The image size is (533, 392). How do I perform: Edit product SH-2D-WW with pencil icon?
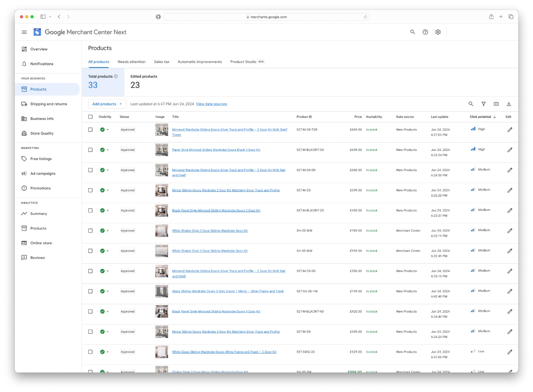(x=510, y=231)
